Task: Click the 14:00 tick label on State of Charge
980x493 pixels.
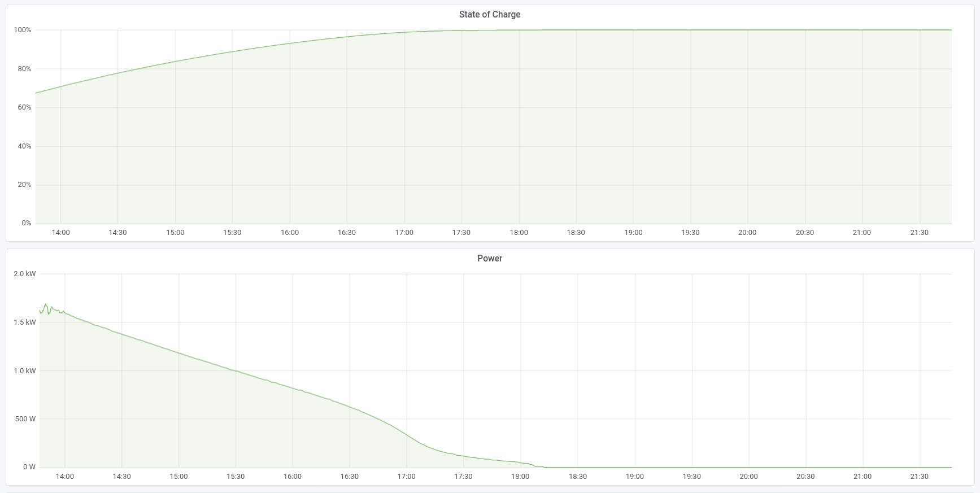Action: [60, 233]
